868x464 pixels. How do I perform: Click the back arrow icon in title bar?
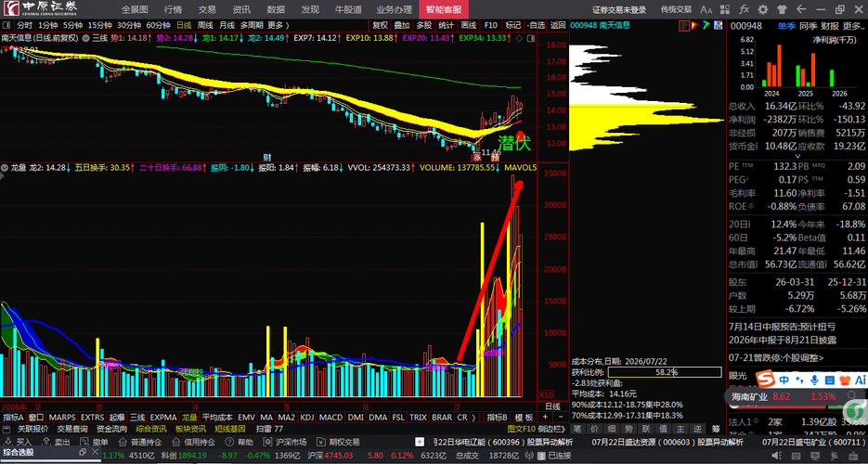[x=801, y=9]
